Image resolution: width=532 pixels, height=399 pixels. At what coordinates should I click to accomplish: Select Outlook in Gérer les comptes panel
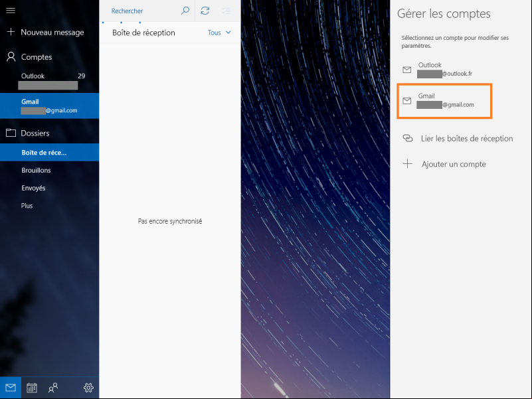tap(444, 69)
